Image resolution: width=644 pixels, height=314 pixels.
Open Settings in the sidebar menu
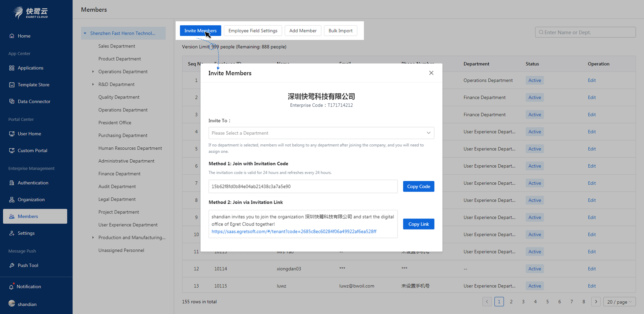tap(26, 233)
